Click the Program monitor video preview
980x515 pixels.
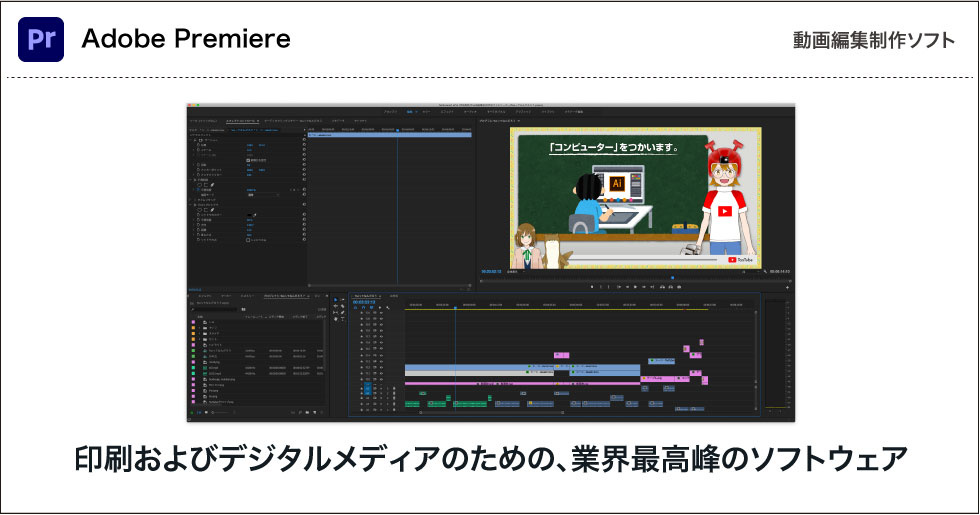636,198
